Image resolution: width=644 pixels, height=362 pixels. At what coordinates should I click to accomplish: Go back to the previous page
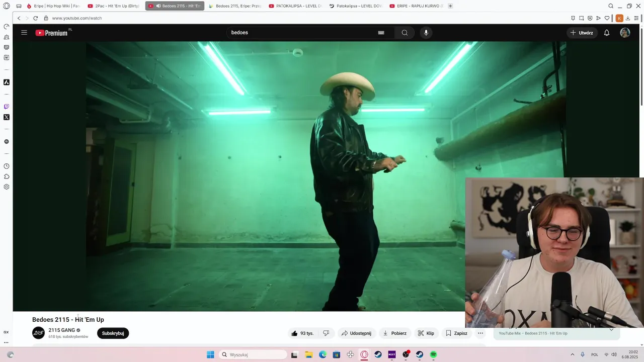pos(19,18)
